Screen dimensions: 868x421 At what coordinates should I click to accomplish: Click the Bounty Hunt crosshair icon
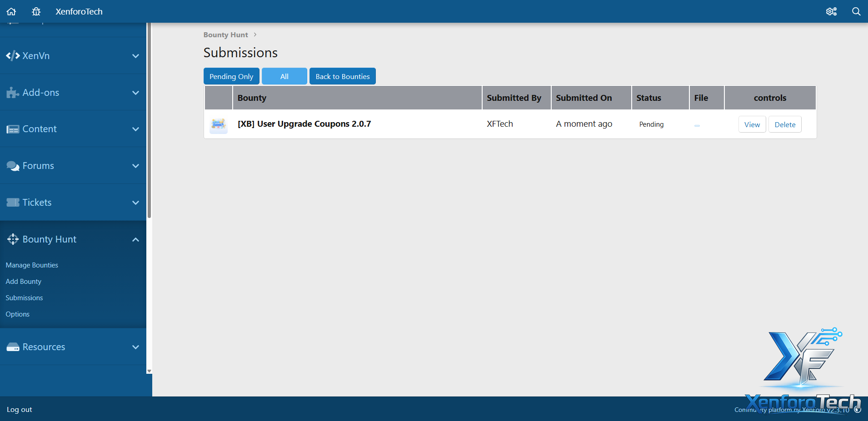(13, 239)
